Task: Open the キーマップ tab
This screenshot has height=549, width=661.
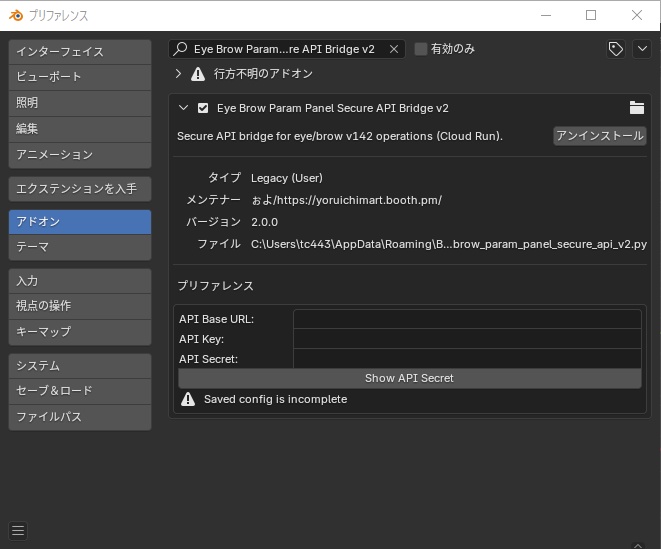Action: click(80, 332)
